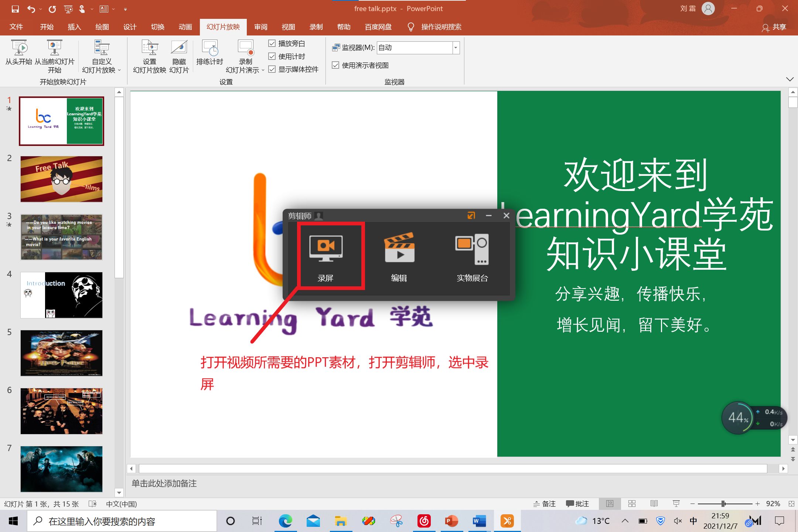Click the 从头开始 slideshow icon
The width and height of the screenshot is (798, 532).
coord(18,48)
